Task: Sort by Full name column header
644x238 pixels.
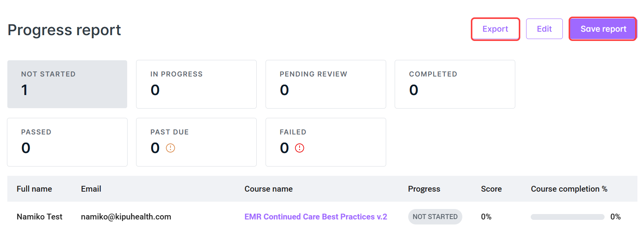Action: coord(34,189)
